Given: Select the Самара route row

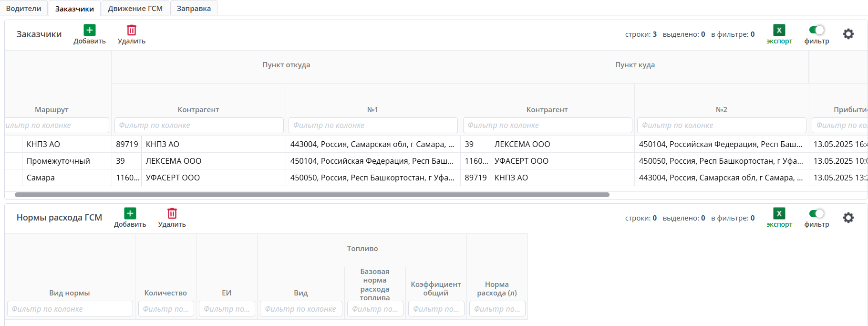Looking at the screenshot, I should (x=41, y=178).
